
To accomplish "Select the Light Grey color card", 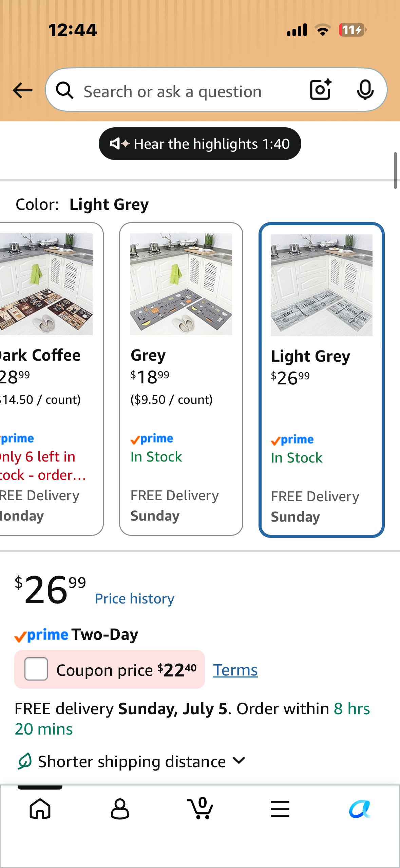I will tap(322, 380).
